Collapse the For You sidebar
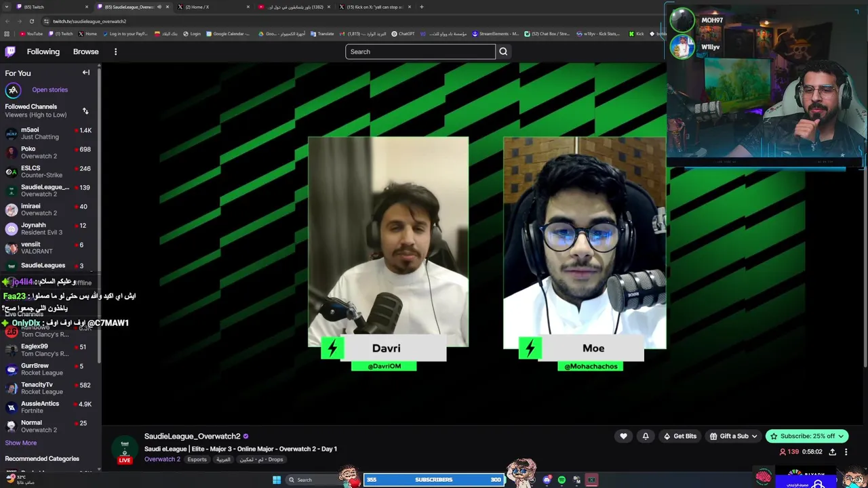 click(x=86, y=73)
